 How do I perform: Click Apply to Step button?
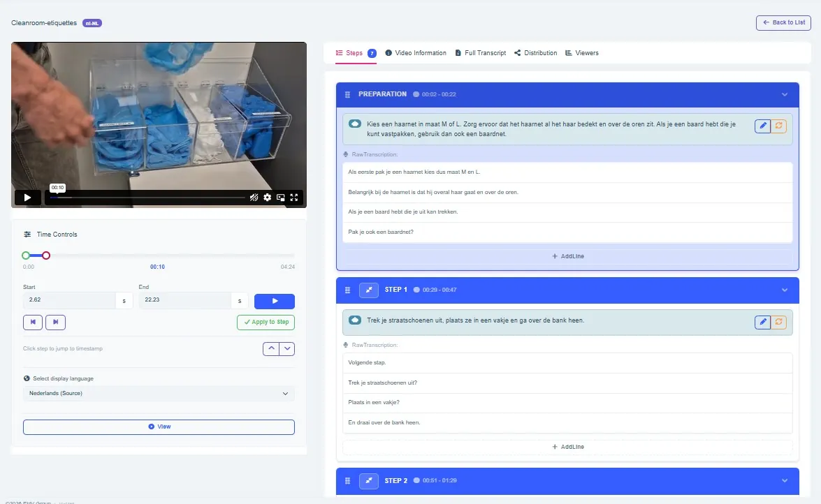click(266, 322)
